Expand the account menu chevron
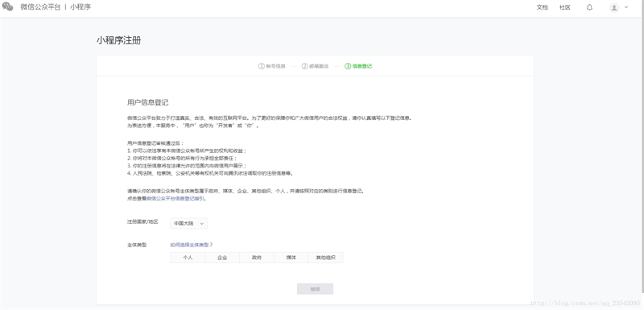The width and height of the screenshot is (644, 310). (626, 7)
